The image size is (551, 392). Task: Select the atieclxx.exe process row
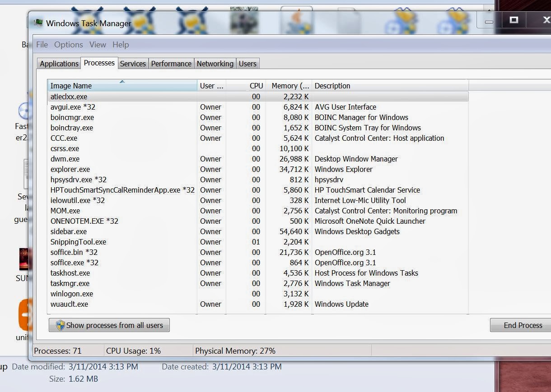(x=258, y=97)
